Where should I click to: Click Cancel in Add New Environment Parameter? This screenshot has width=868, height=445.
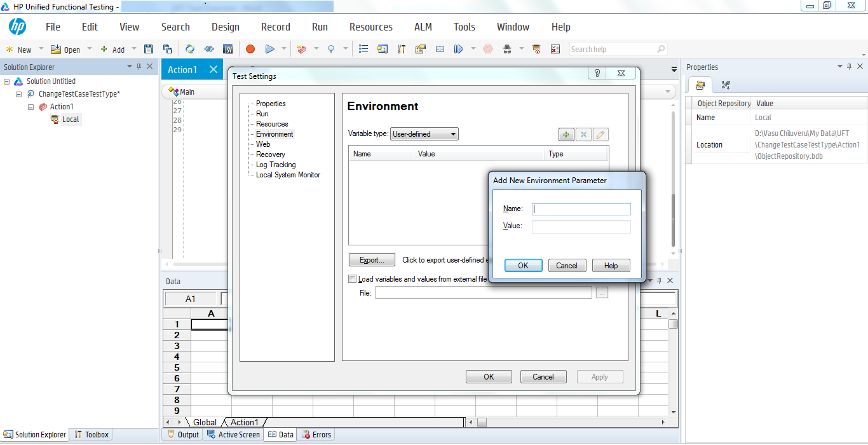(567, 266)
